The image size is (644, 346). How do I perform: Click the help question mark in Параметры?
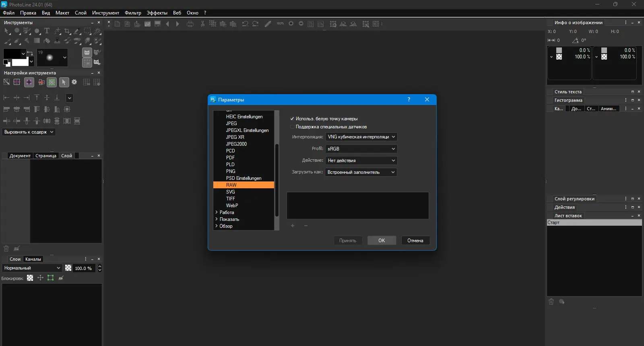[409, 99]
